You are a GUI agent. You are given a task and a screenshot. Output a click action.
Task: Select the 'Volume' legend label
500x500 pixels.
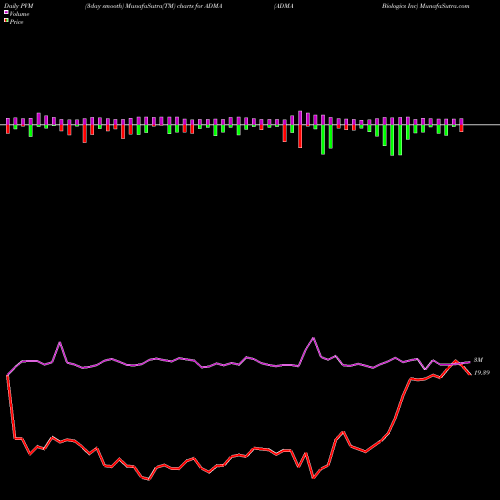19,14
